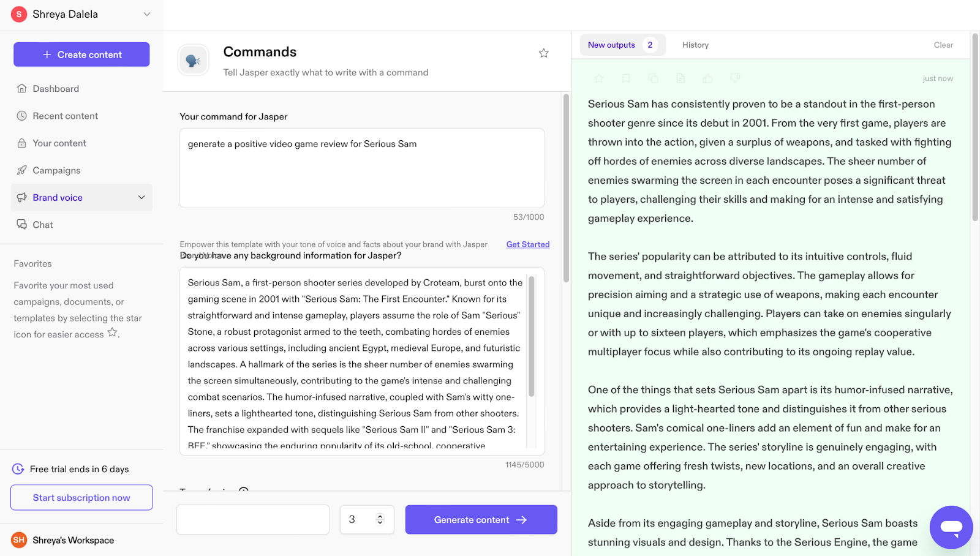The width and height of the screenshot is (980, 556).
Task: Click the Generate content button
Action: 481,520
